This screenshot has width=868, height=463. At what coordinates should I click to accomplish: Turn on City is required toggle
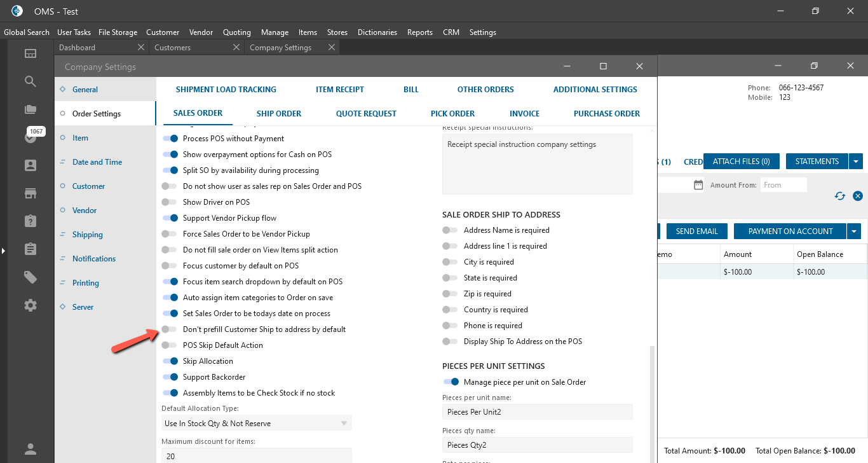(450, 262)
